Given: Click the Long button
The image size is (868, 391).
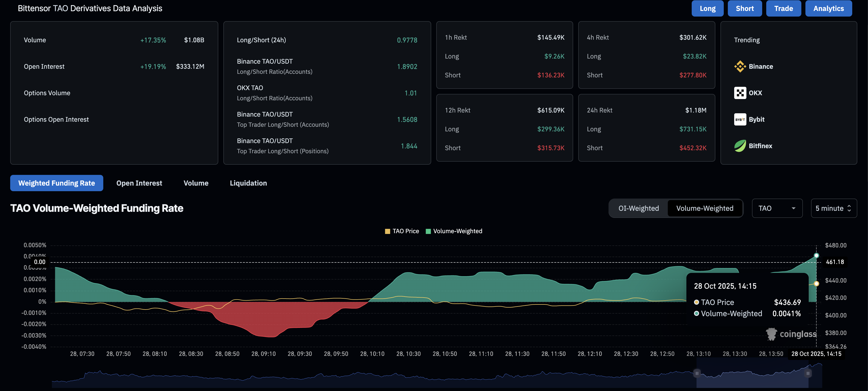Looking at the screenshot, I should coord(707,8).
